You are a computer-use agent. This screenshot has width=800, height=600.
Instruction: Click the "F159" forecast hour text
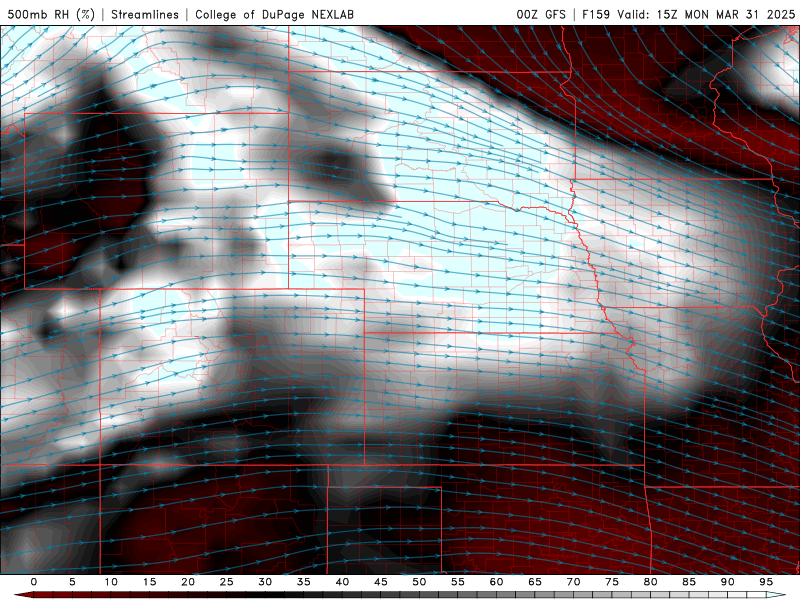pyautogui.click(x=596, y=14)
